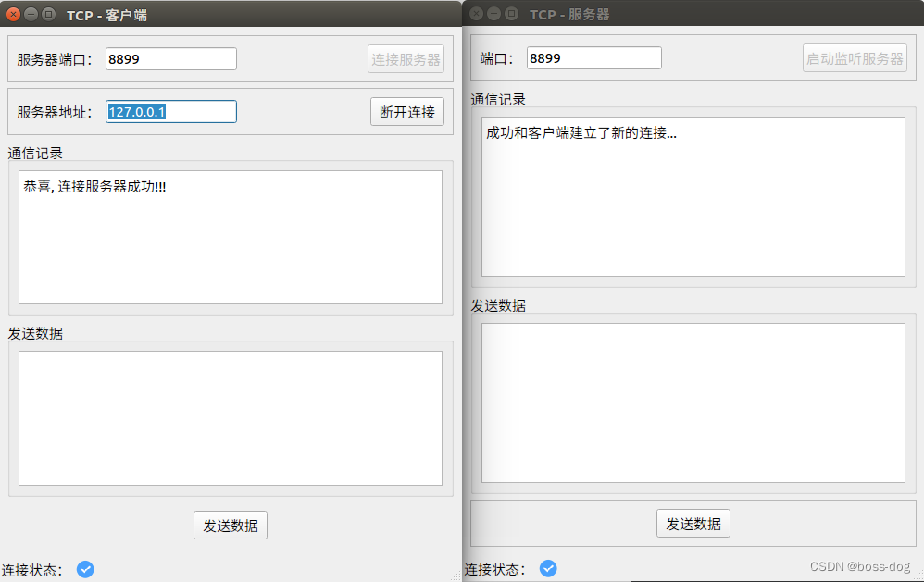This screenshot has height=582, width=924.
Task: Send data from the server window
Action: tap(693, 524)
